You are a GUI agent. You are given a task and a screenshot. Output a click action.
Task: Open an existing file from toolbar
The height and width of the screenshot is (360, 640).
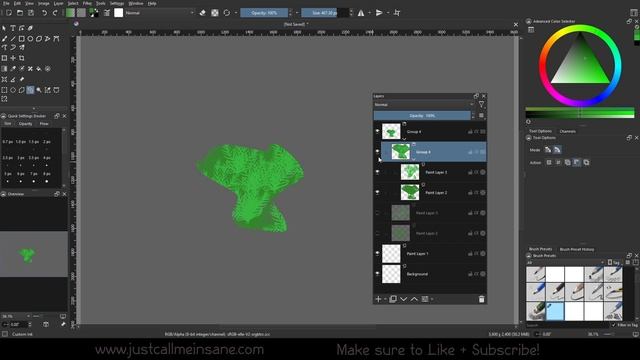point(20,13)
